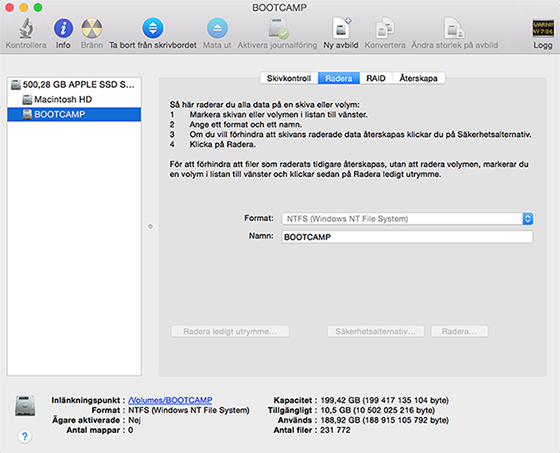Click the Aktivera journalföring icon
This screenshot has height=453, width=560.
click(x=278, y=28)
